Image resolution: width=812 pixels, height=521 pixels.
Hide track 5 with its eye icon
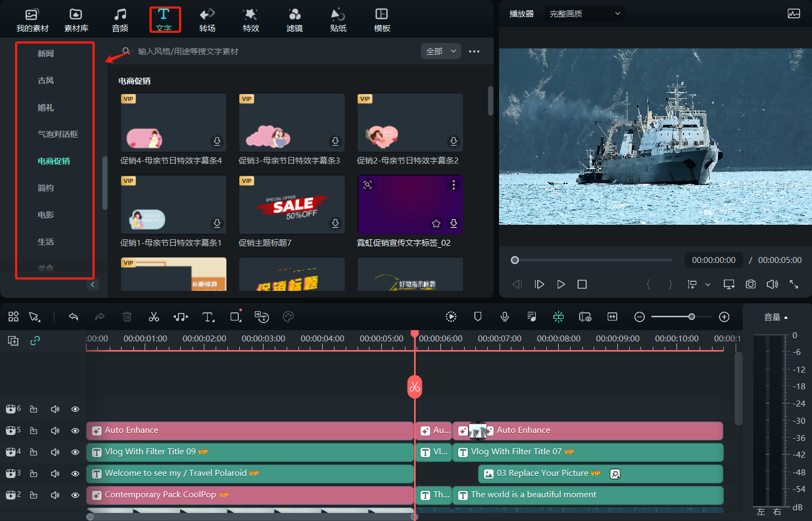pos(75,431)
